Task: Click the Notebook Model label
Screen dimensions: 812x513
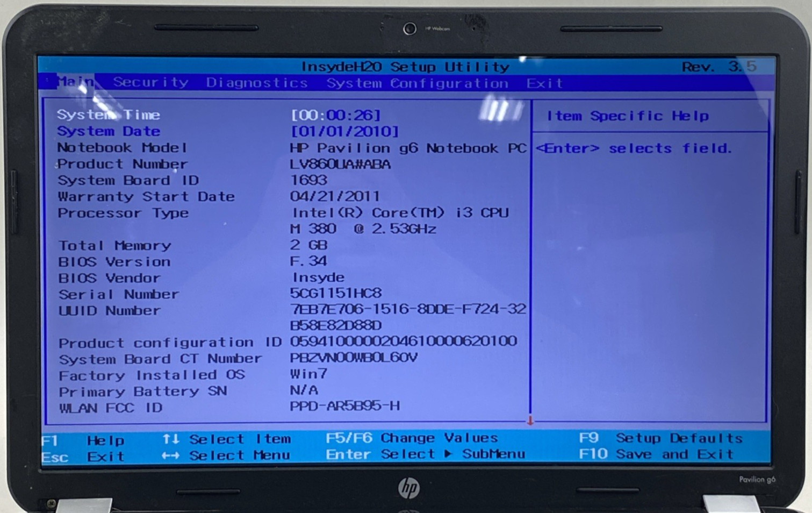Action: pos(122,147)
